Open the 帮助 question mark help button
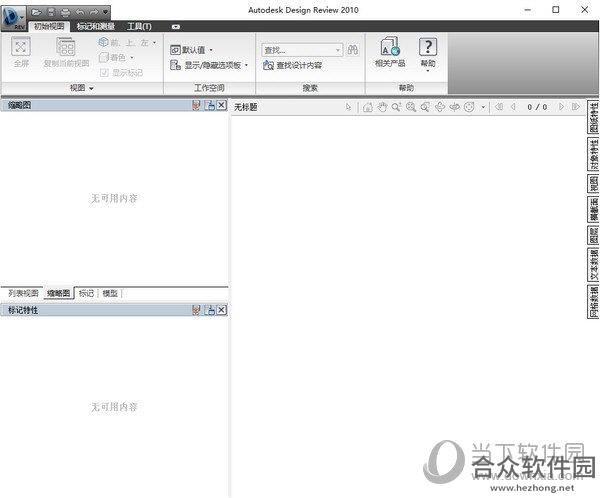The height and width of the screenshot is (498, 600). tap(428, 54)
